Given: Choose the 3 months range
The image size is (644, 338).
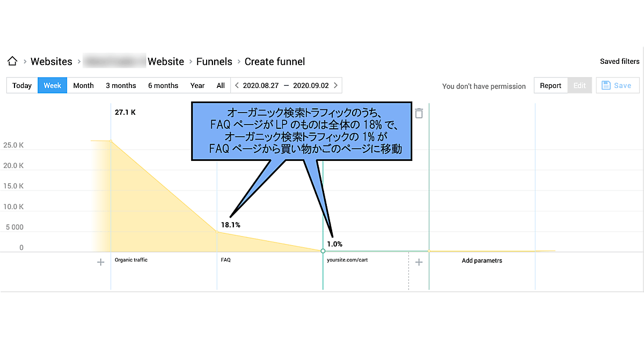Looking at the screenshot, I should [x=121, y=85].
